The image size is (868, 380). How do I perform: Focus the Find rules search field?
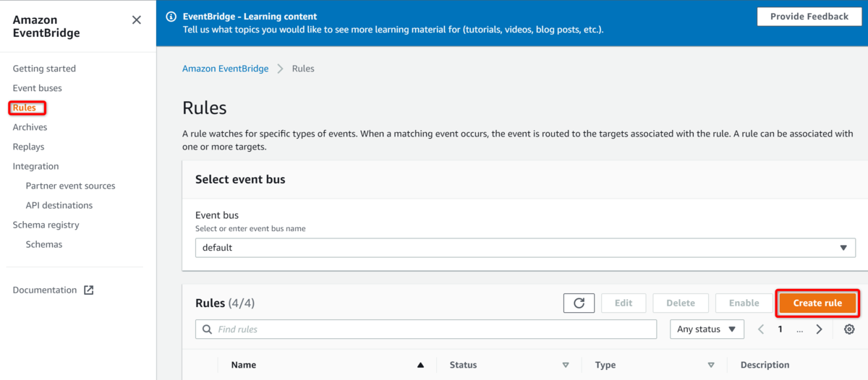tap(426, 329)
